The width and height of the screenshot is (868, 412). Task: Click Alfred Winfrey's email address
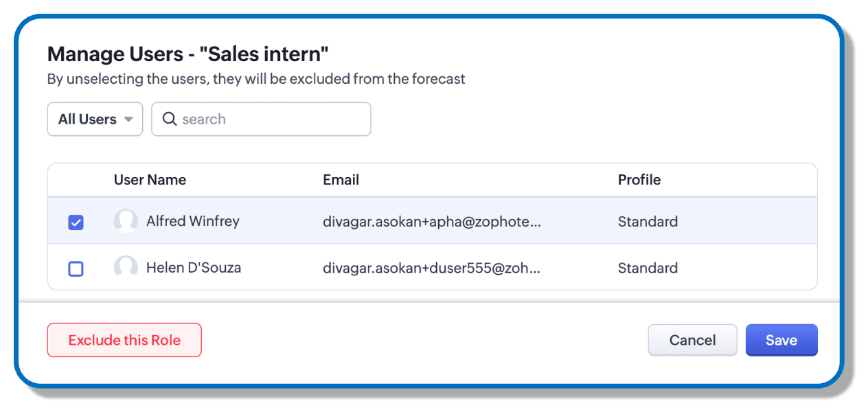[431, 222]
